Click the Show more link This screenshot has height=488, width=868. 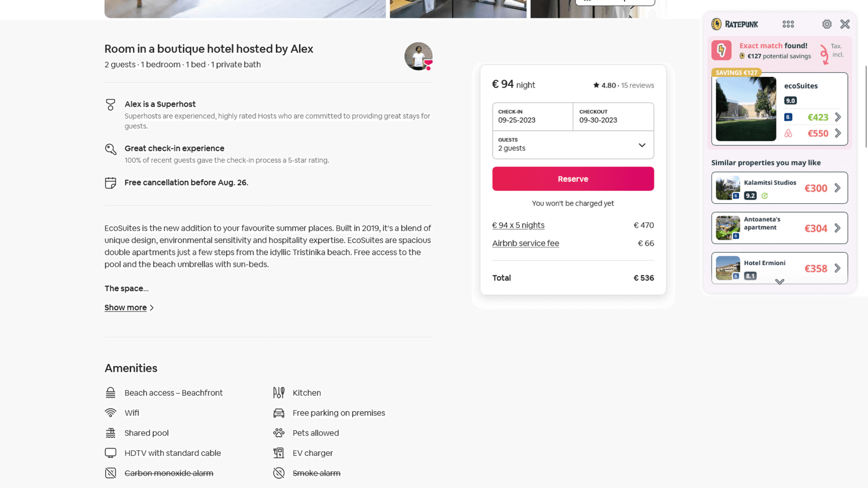pyautogui.click(x=125, y=307)
